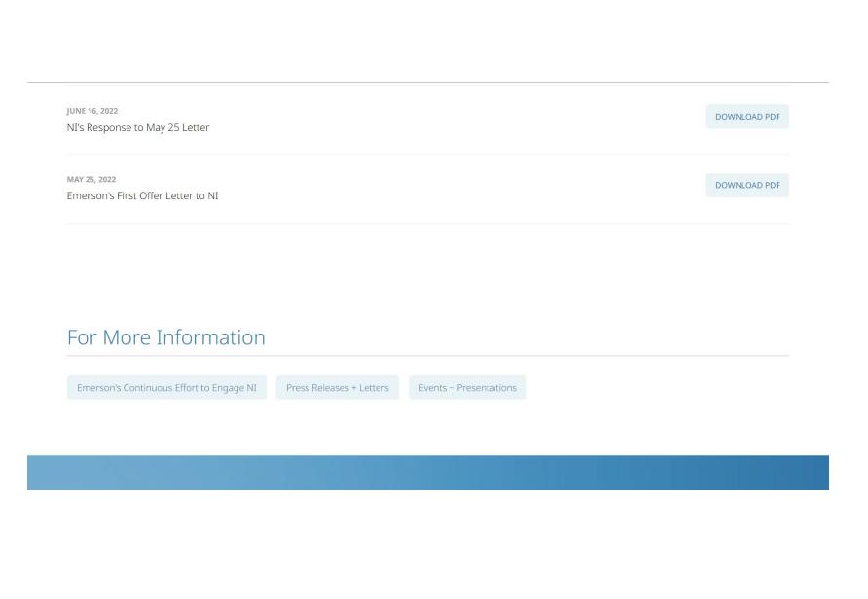Click the May 25, 2022 date label
The image size is (868, 599).
pos(91,179)
